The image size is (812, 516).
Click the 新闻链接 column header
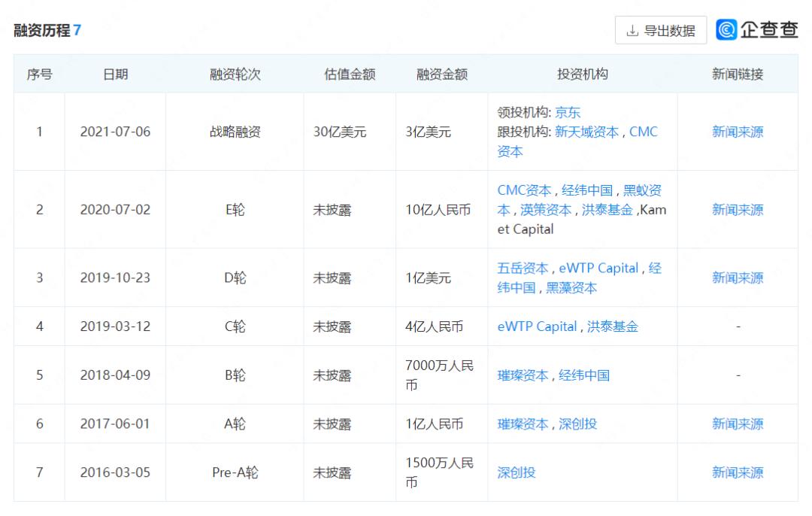pos(738,74)
